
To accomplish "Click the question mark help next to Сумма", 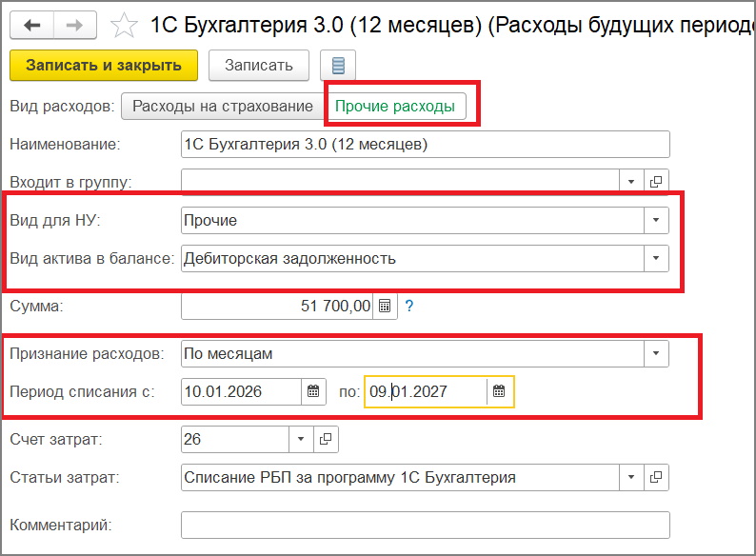I will coord(409,306).
